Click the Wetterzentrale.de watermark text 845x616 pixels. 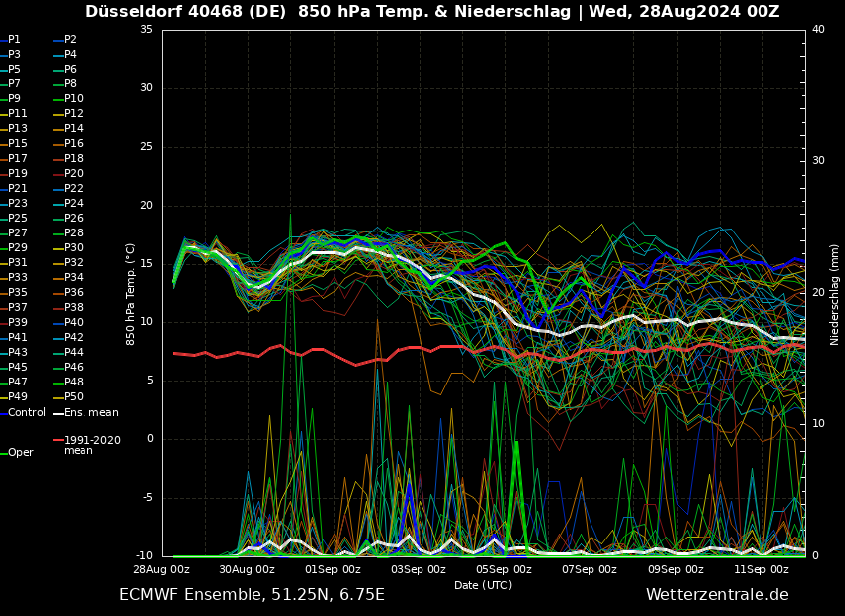coord(717,595)
